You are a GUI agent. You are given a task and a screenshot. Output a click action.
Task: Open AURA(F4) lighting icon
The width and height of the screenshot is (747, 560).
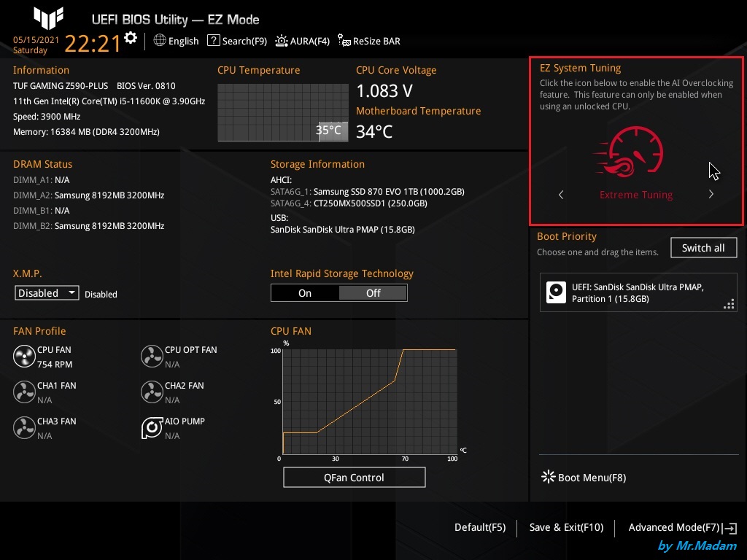282,41
